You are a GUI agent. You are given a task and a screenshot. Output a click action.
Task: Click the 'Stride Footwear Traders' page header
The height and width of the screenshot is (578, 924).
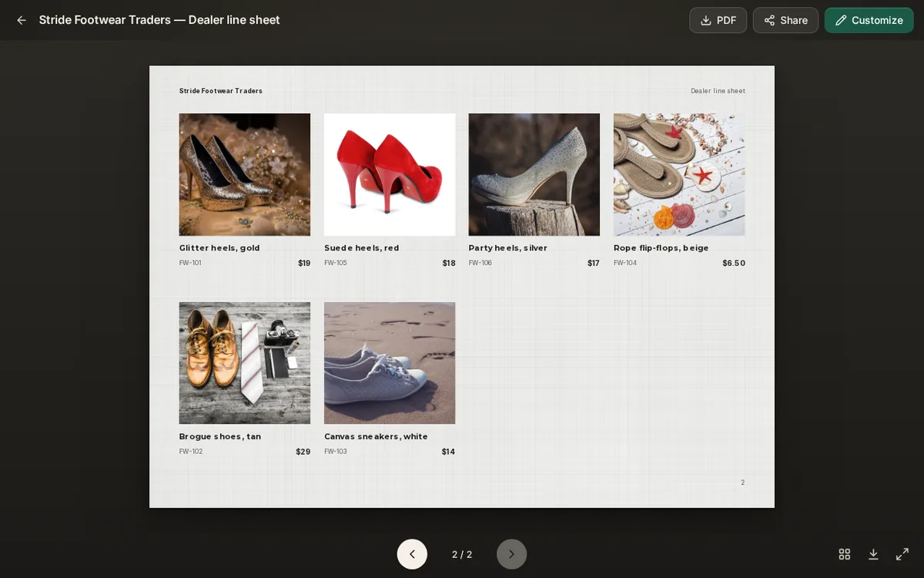221,91
